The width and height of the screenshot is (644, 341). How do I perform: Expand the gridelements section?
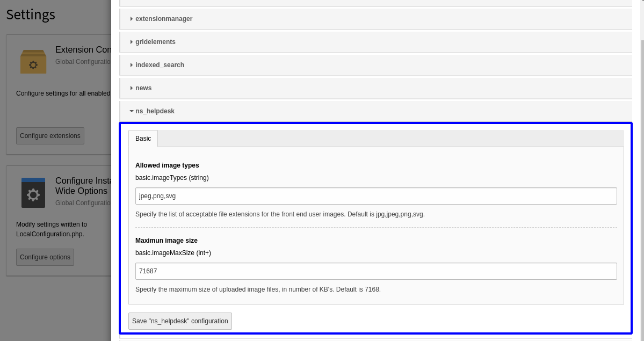[x=155, y=42]
